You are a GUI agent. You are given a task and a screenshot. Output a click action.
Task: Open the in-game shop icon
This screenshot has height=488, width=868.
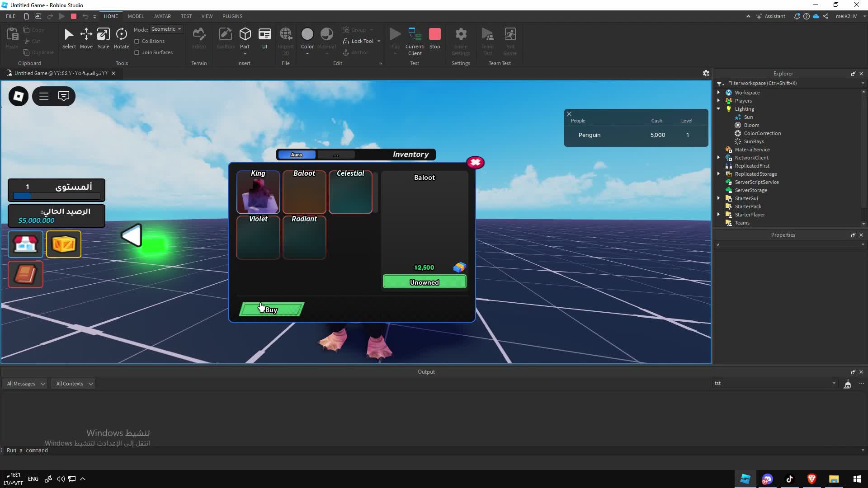25,244
